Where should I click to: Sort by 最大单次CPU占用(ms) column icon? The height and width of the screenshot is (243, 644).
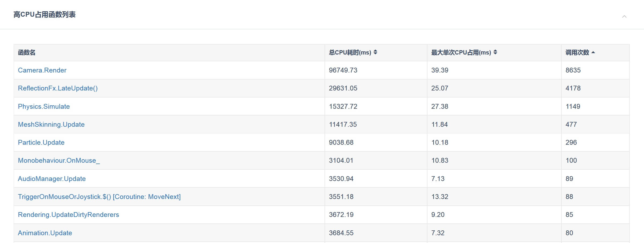coord(495,52)
